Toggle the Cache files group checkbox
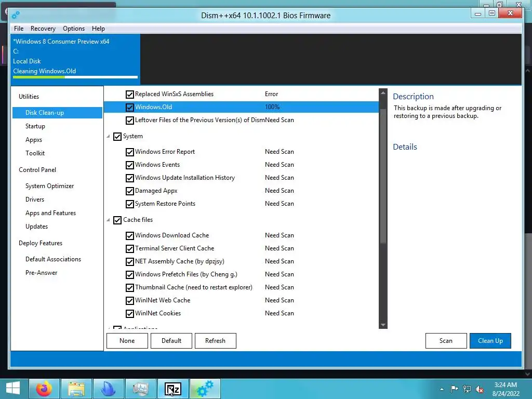 click(x=117, y=220)
